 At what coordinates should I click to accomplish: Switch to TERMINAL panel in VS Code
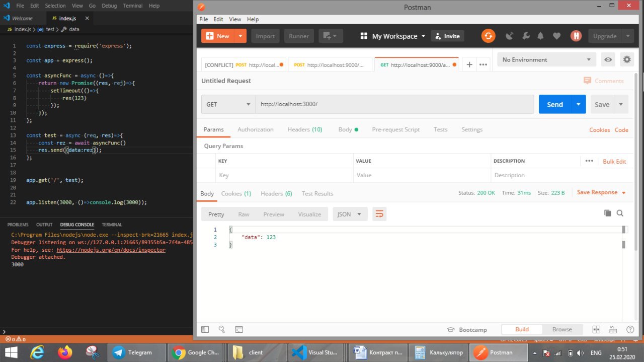pos(112,225)
